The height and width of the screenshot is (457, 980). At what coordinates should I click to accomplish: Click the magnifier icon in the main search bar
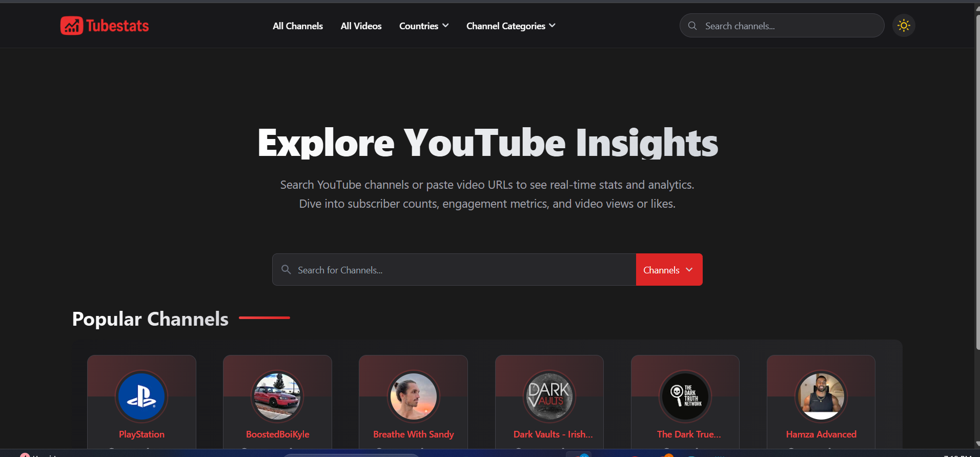point(286,269)
